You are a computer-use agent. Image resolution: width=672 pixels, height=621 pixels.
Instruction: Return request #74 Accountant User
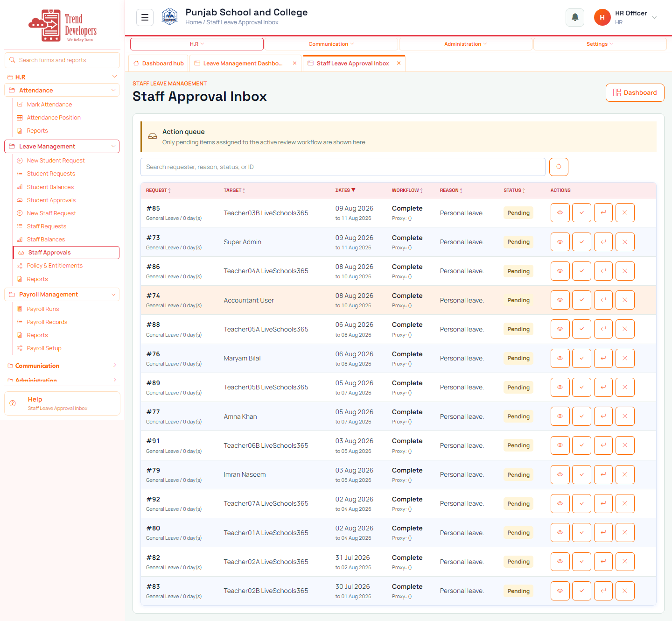603,300
